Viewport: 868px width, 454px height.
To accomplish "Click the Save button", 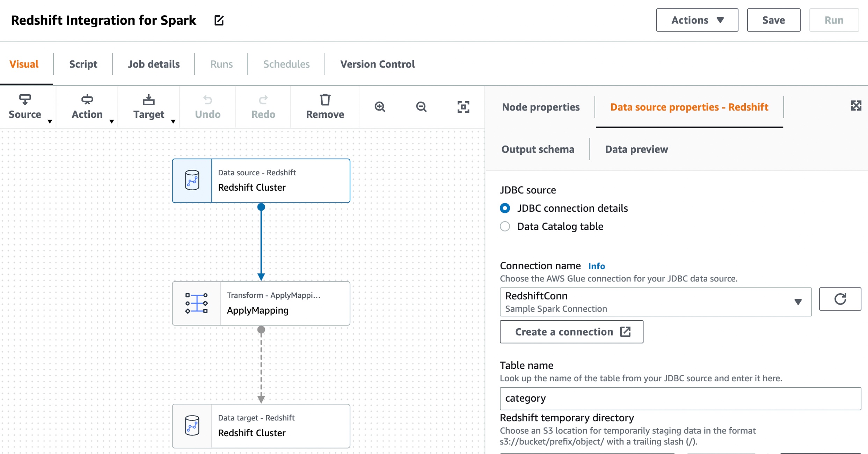I will (774, 20).
